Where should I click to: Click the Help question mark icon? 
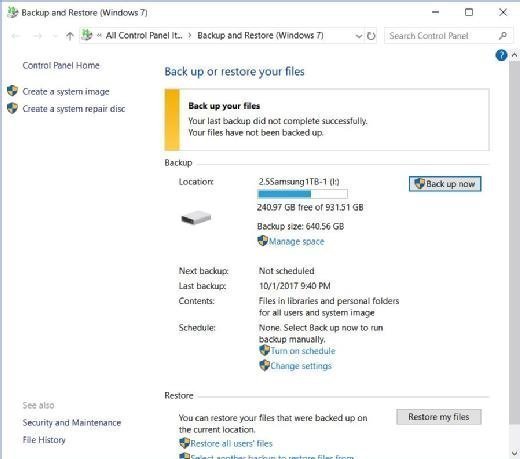tap(501, 55)
